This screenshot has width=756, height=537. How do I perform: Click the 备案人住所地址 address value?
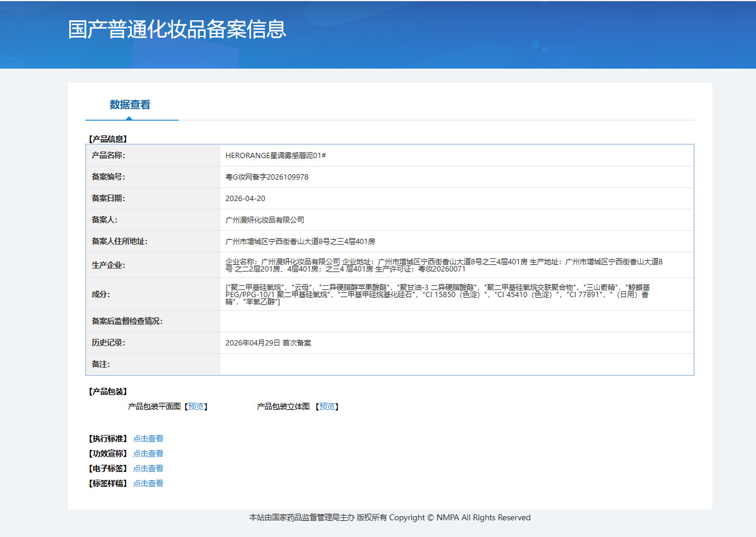[300, 242]
